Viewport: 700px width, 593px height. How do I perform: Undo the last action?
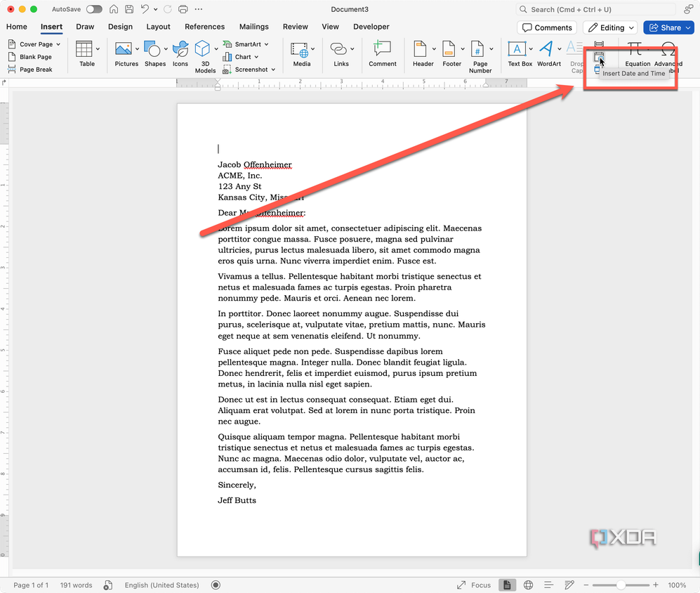tap(145, 9)
